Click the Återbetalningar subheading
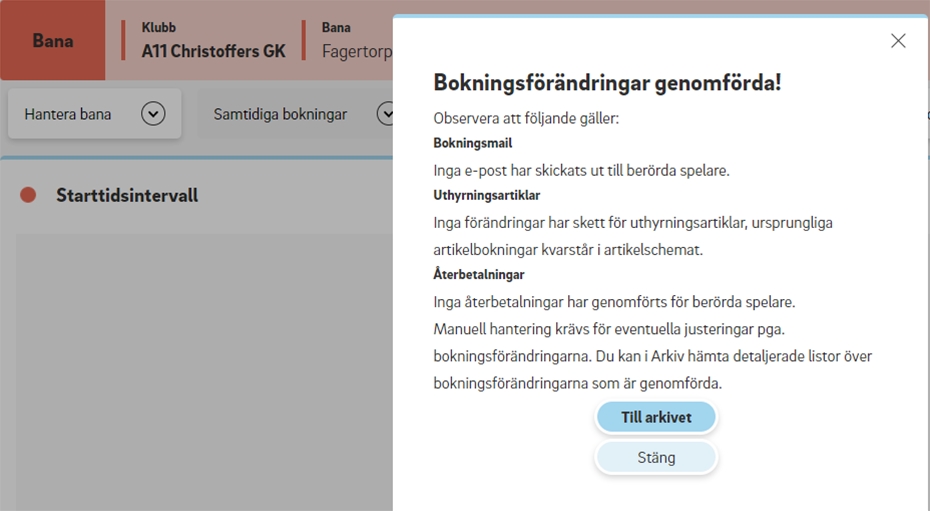Image resolution: width=930 pixels, height=511 pixels. coord(479,274)
